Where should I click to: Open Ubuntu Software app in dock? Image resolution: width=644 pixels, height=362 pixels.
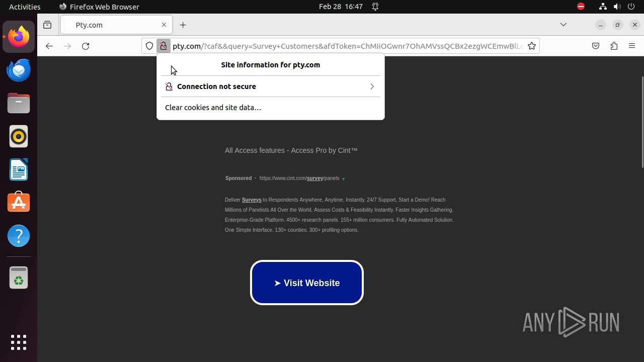pos(19,203)
